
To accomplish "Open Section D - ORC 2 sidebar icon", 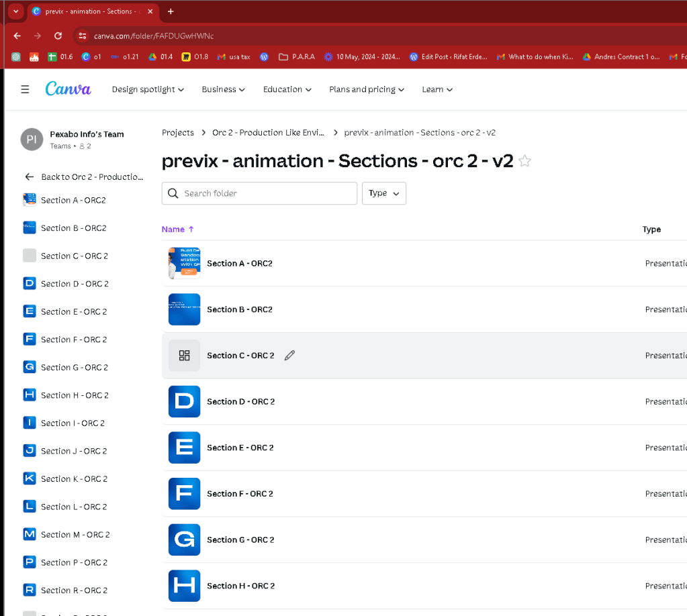I will click(30, 283).
